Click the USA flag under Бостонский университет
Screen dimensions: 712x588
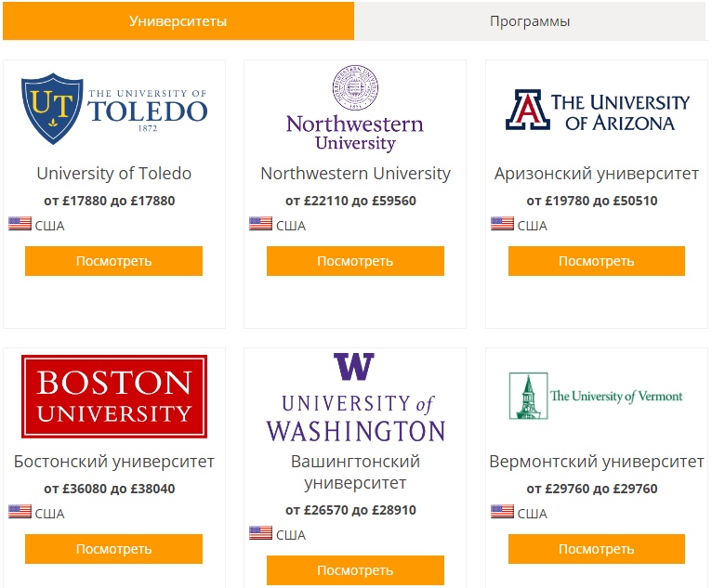20,511
